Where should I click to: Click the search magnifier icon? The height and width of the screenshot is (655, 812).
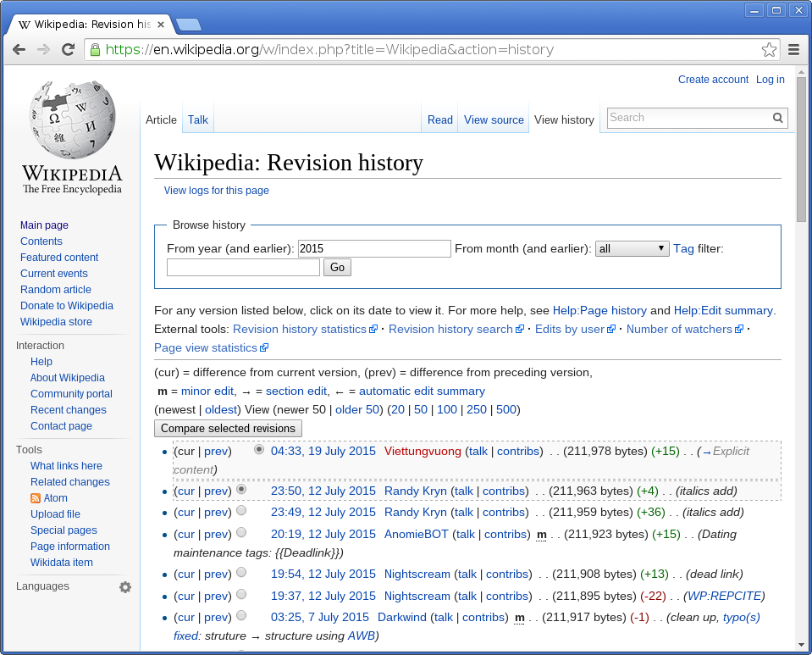[x=777, y=118]
